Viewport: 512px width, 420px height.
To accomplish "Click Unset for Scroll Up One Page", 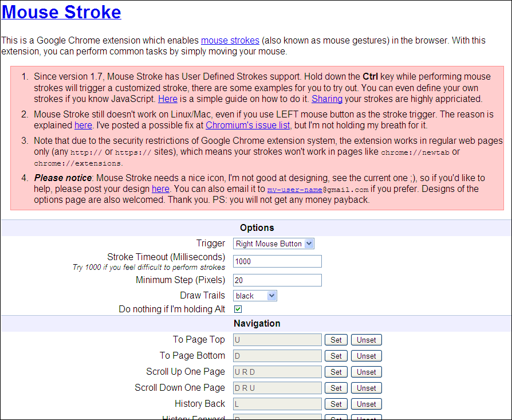I will (x=367, y=372).
